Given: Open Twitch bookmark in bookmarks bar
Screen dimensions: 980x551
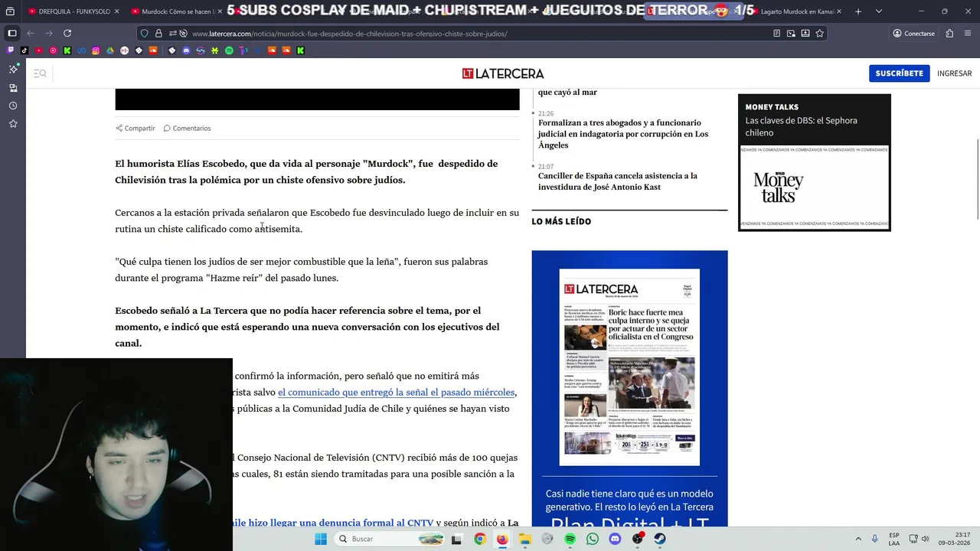Looking at the screenshot, I should pos(10,51).
